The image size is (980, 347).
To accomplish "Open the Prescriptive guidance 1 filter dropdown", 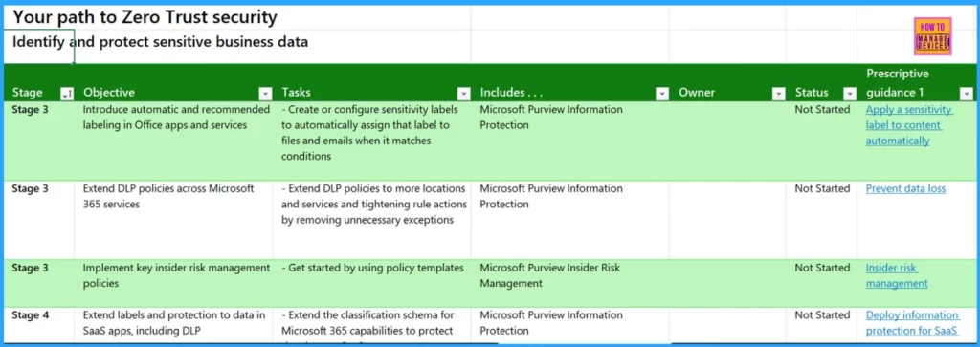I will click(967, 94).
